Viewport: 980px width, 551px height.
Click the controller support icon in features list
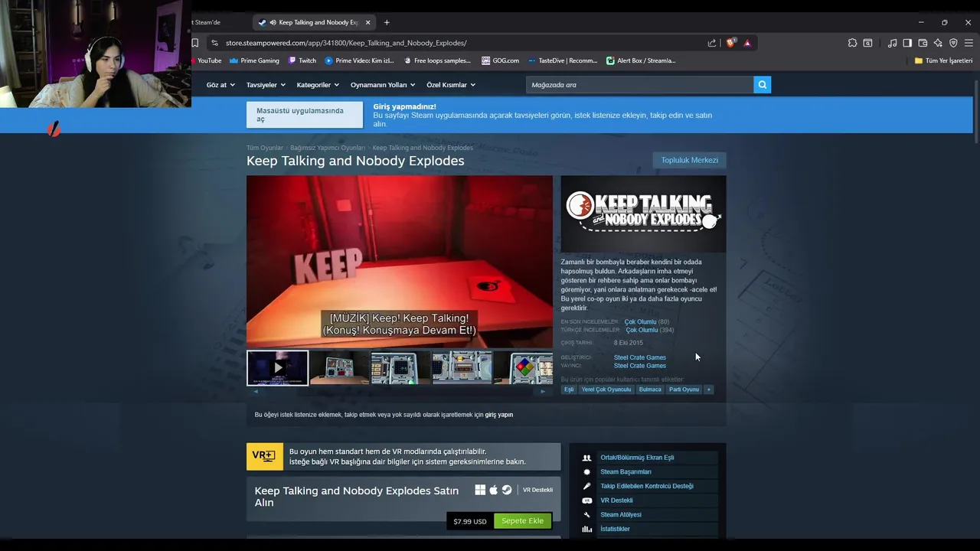point(587,486)
